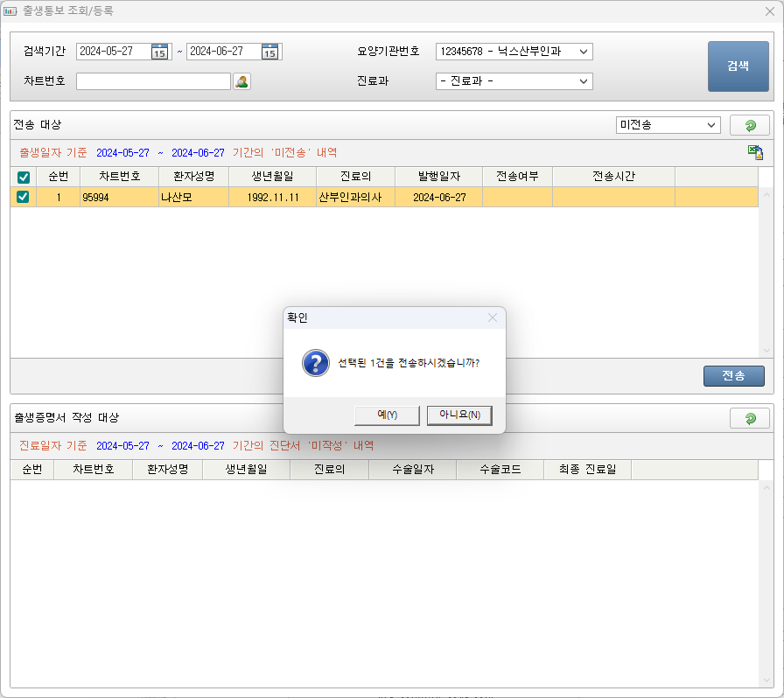
Task: Click the 차트번호 input field
Action: pos(153,81)
